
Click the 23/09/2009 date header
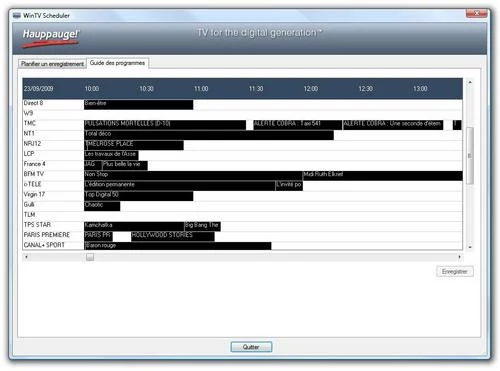(38, 89)
